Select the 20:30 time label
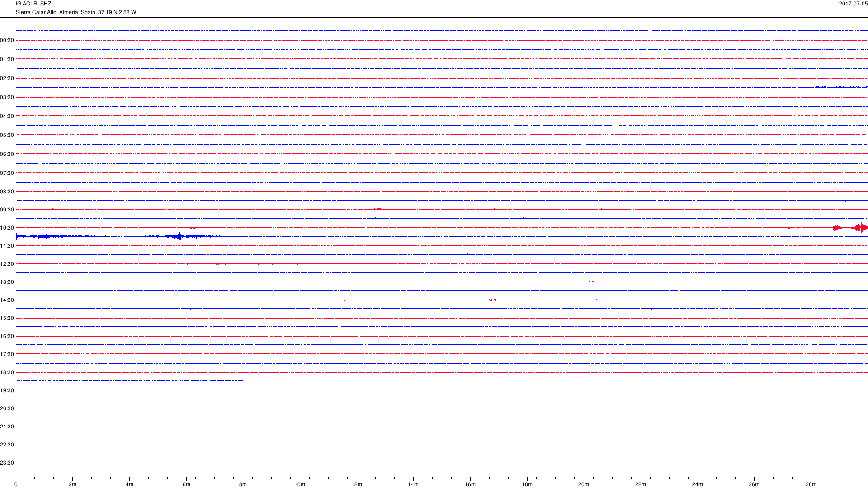This screenshot has height=488, width=868. pyautogui.click(x=7, y=408)
